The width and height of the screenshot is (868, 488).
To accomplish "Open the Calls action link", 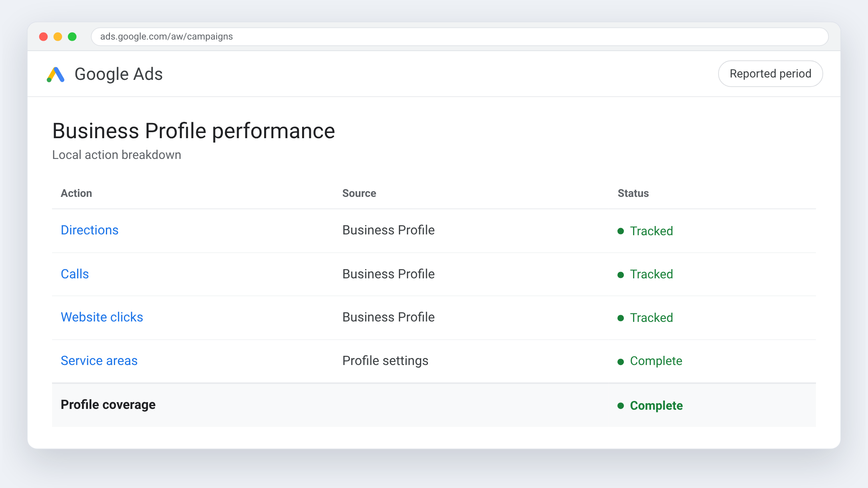I will pos(75,274).
